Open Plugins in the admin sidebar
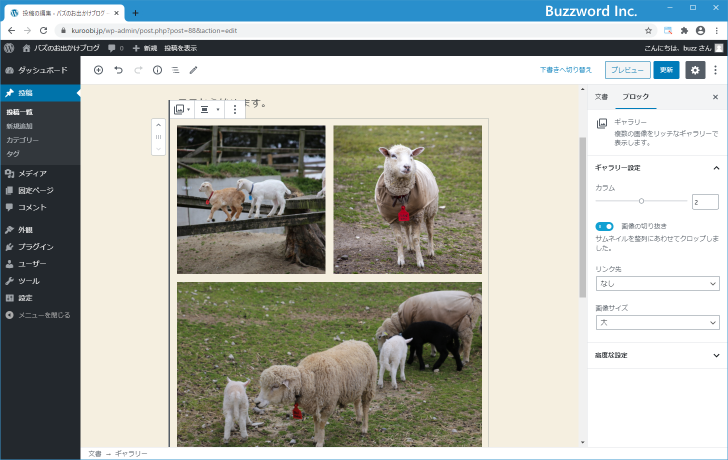Viewport: 728px width, 460px height. pos(35,246)
